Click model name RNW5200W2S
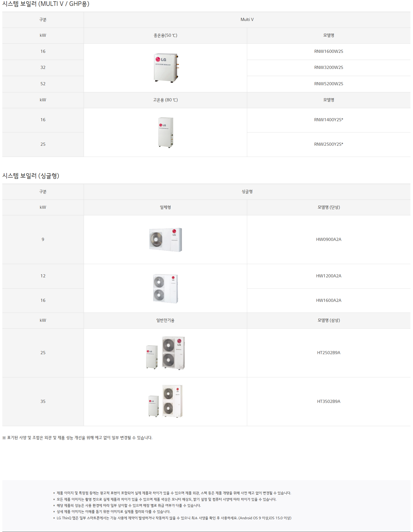Viewport: 413px width, 532px height. tap(328, 84)
